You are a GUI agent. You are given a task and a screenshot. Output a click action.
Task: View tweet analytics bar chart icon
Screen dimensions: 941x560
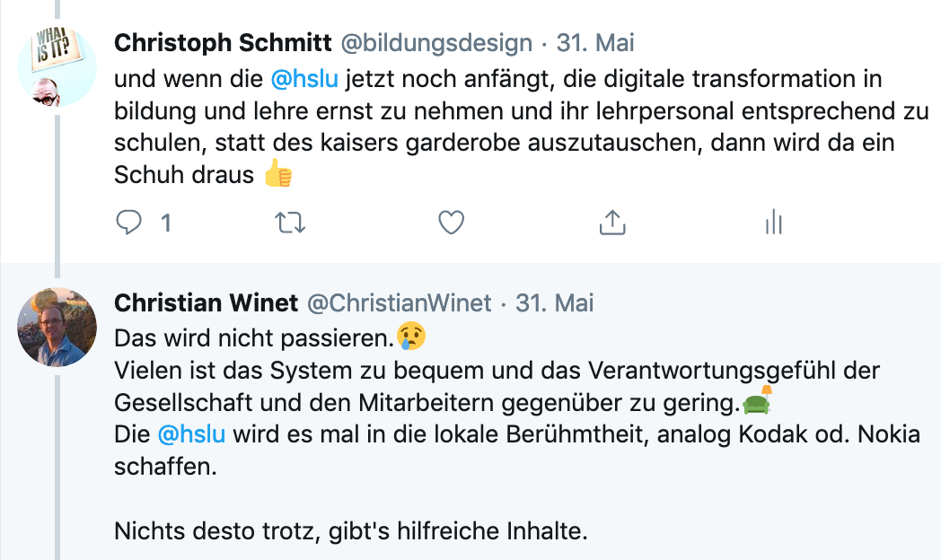[773, 223]
